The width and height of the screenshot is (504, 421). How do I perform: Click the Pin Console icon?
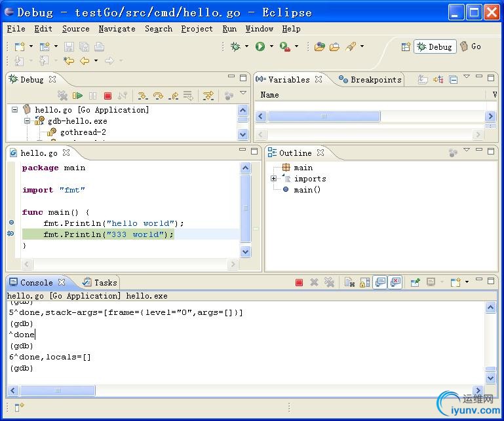pyautogui.click(x=416, y=283)
